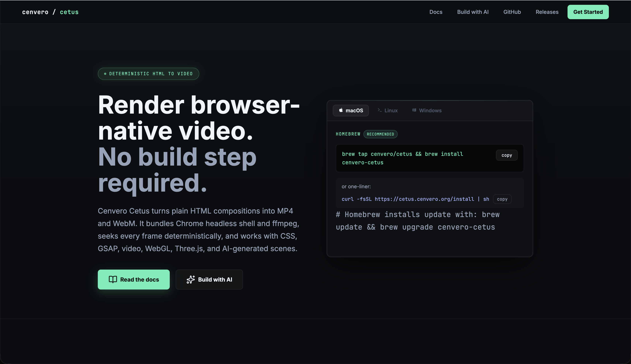Switch to the Linux install tab
This screenshot has width=631, height=364.
(387, 110)
